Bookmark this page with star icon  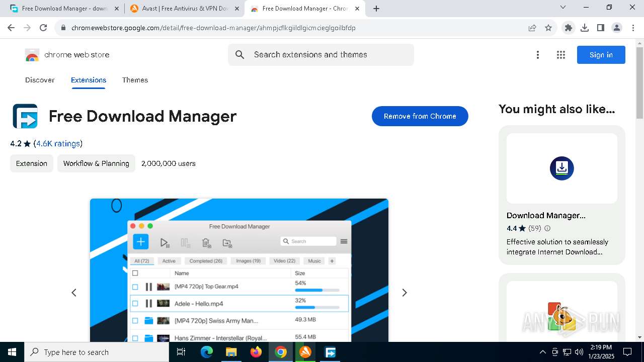[548, 28]
